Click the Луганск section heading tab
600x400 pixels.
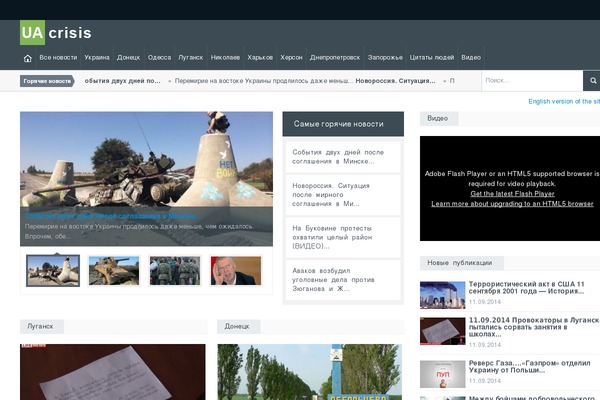click(42, 327)
